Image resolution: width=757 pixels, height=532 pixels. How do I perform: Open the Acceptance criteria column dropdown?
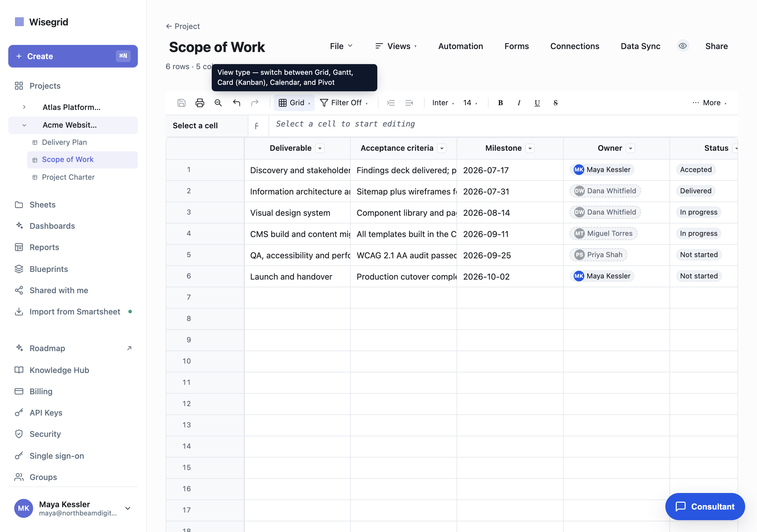click(442, 148)
